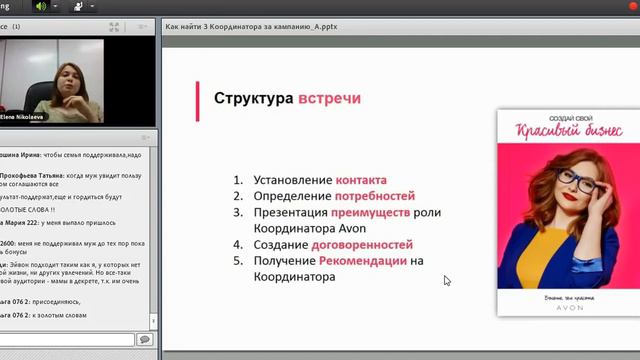Screen dimensions: 640x360
Task: Click slide item 'Создание договоренностей'
Action: tap(333, 244)
